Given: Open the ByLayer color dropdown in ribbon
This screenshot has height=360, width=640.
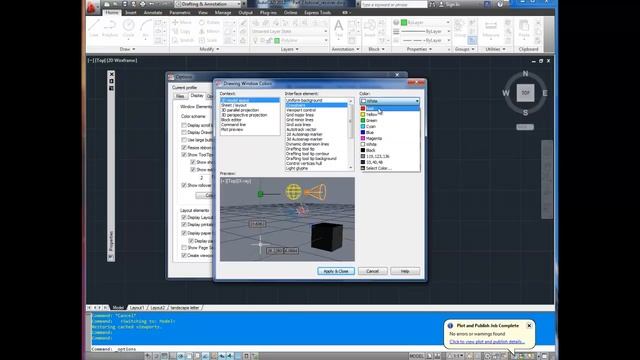Looking at the screenshot, I should click(425, 22).
